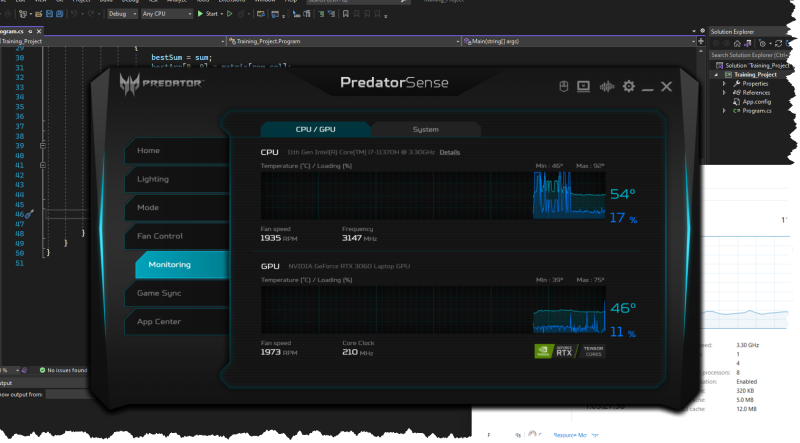Click the monitor display icon in PredatorSense header
This screenshot has height=443, width=800.
coord(583,87)
